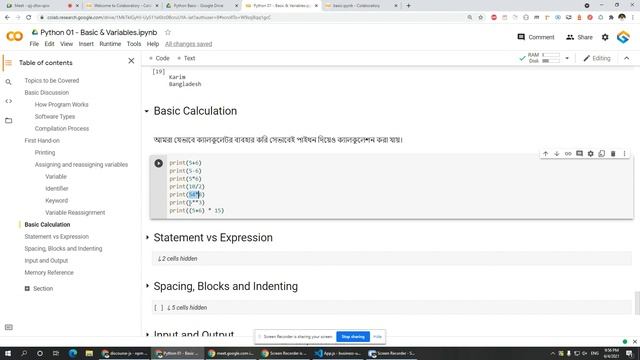Move cell down with arrow icon
The height and width of the screenshot is (360, 640).
[x=557, y=154]
